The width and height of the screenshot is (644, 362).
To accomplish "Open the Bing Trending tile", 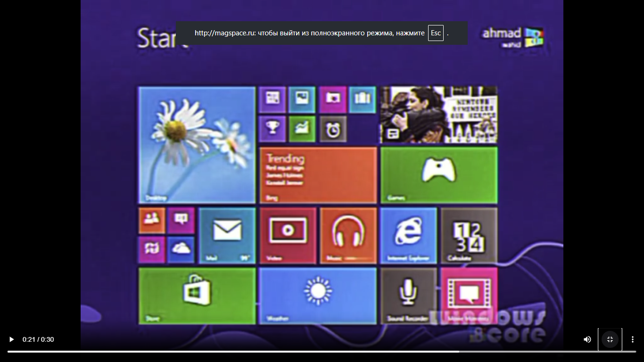I will pos(318,175).
